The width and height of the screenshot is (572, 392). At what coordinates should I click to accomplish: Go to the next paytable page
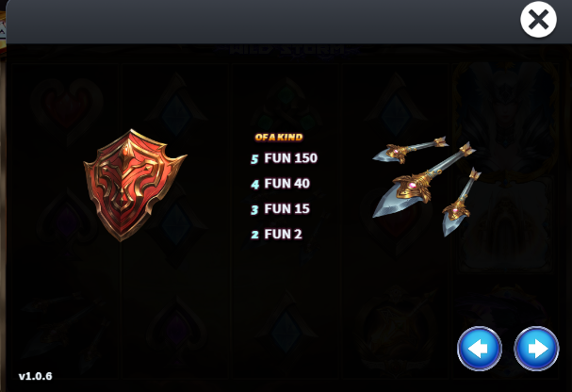(536, 349)
